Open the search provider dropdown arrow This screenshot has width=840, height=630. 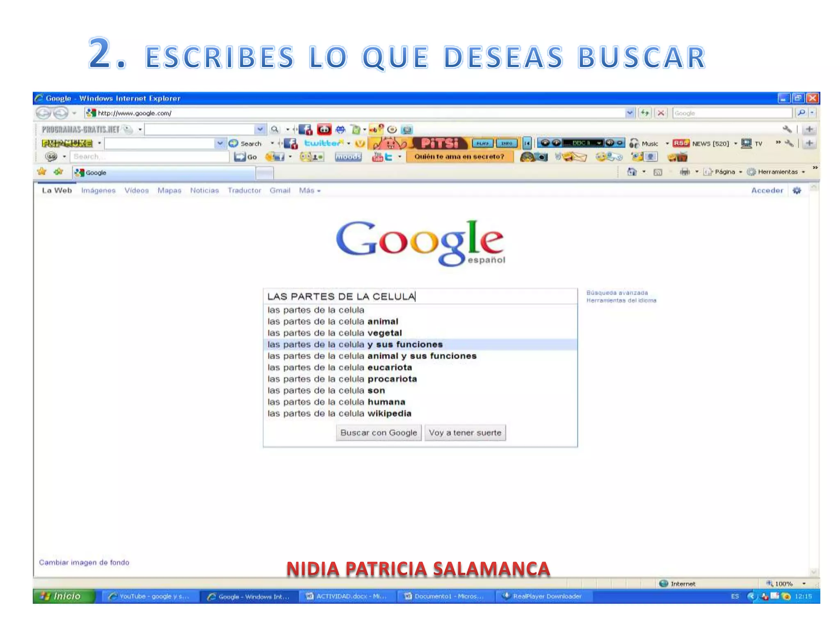813,113
